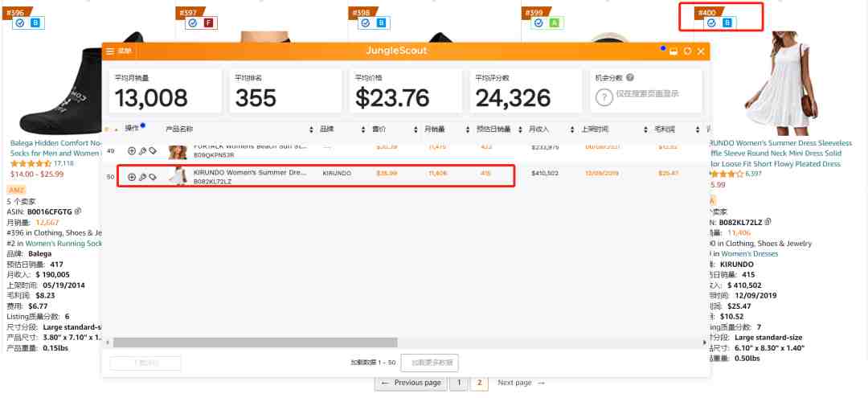Click the KIRUNDO dress thumbnail in row 50
This screenshot has width=868, height=398.
[178, 175]
